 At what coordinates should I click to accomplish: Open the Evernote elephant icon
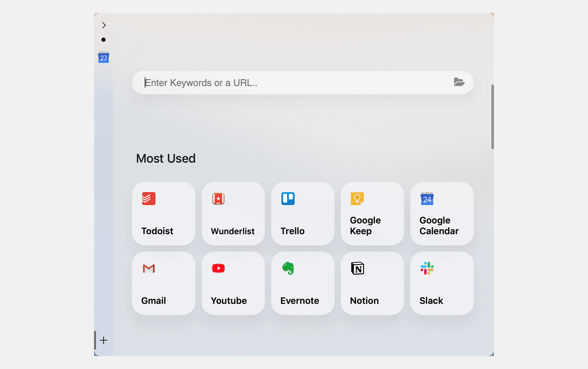(x=288, y=268)
